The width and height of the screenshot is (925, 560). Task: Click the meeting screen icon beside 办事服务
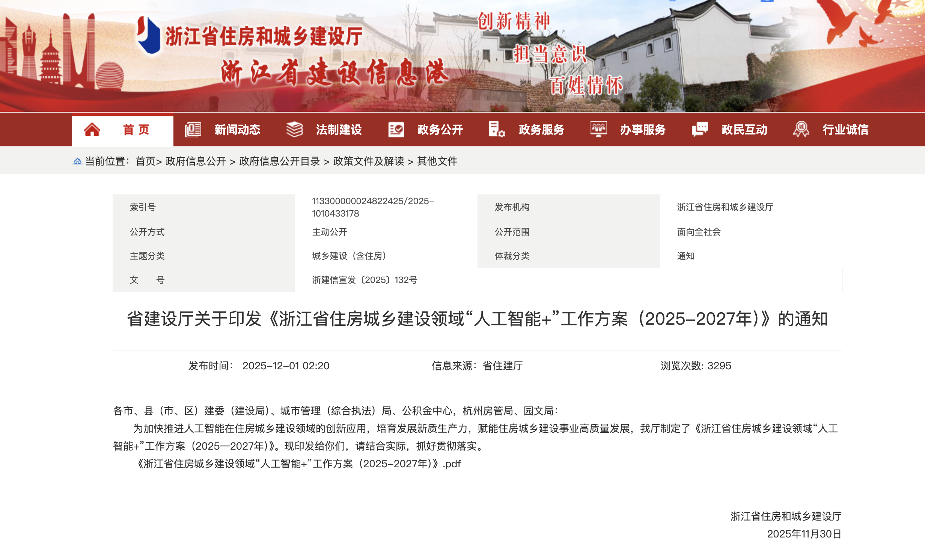point(598,130)
